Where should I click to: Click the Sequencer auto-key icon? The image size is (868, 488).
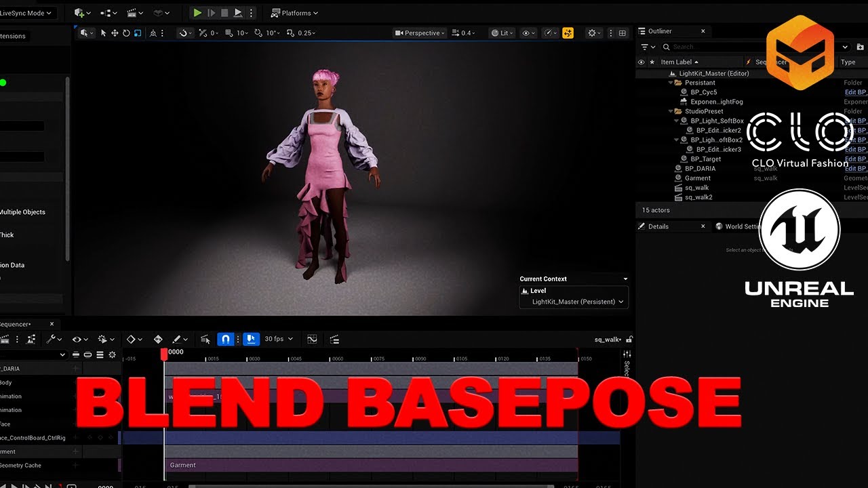click(x=158, y=339)
